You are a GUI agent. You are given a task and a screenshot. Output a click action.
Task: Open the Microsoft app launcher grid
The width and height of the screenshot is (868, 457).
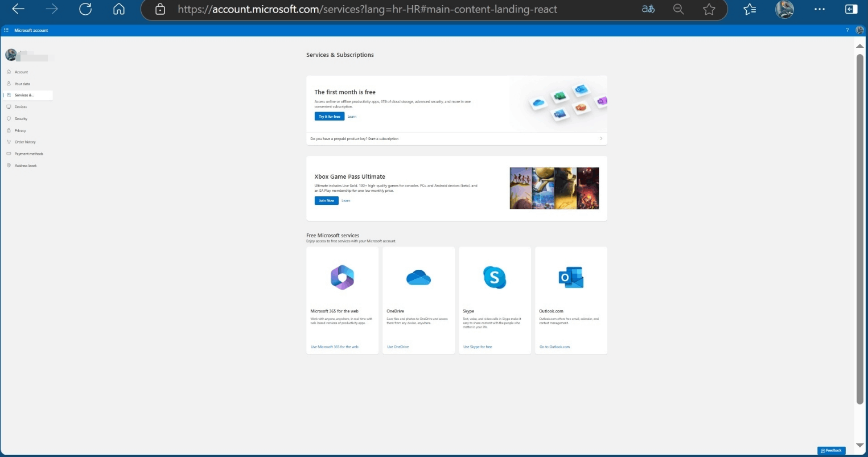pos(6,30)
